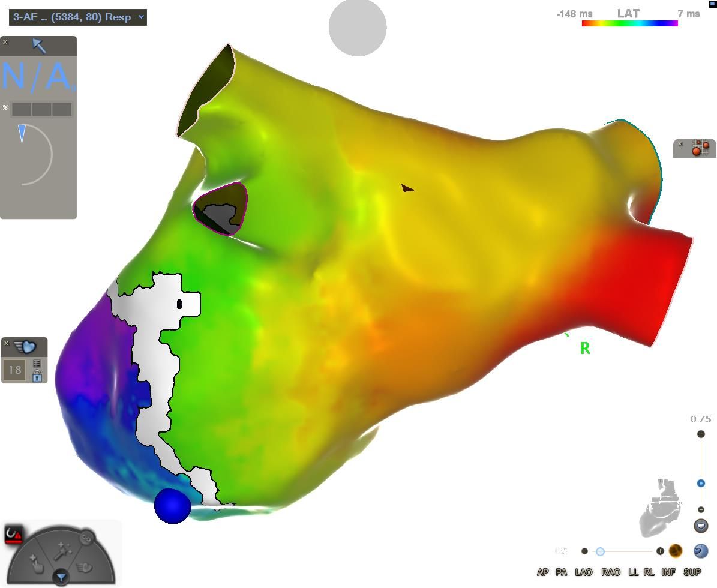Click the vertical slider's blue handle

pos(701,484)
